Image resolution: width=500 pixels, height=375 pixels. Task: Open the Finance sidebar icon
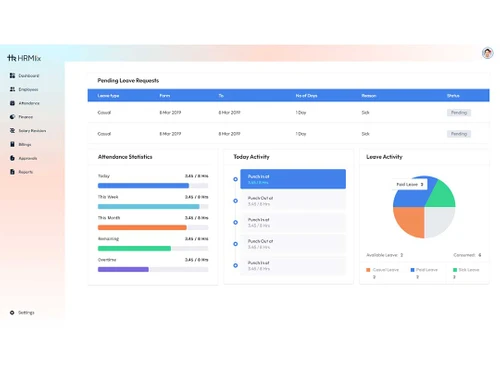point(12,117)
